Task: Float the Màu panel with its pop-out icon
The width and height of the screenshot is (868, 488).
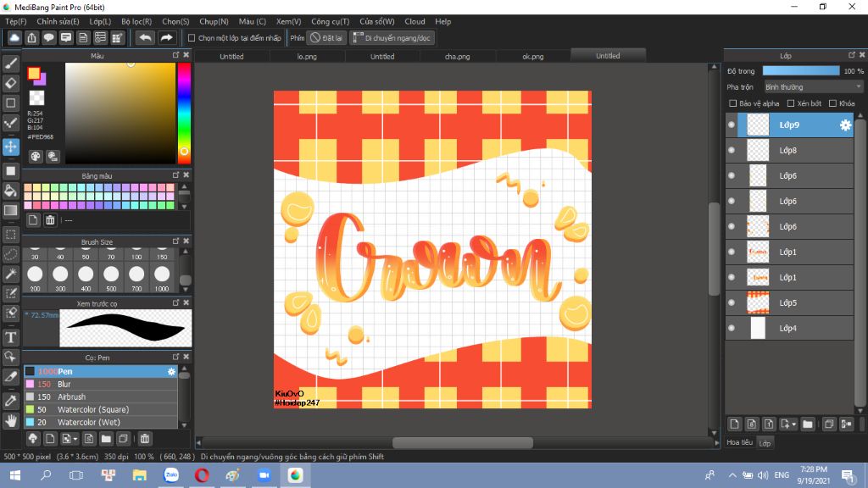Action: click(x=176, y=55)
